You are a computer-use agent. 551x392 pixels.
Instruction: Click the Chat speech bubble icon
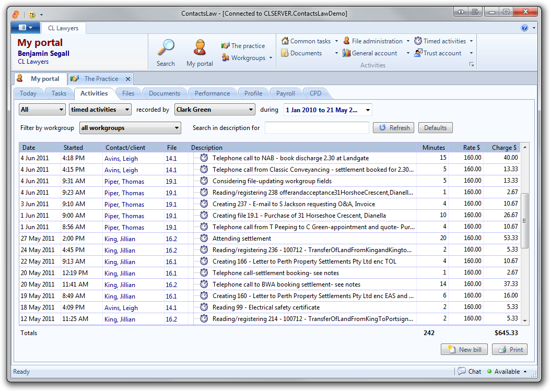click(x=461, y=371)
